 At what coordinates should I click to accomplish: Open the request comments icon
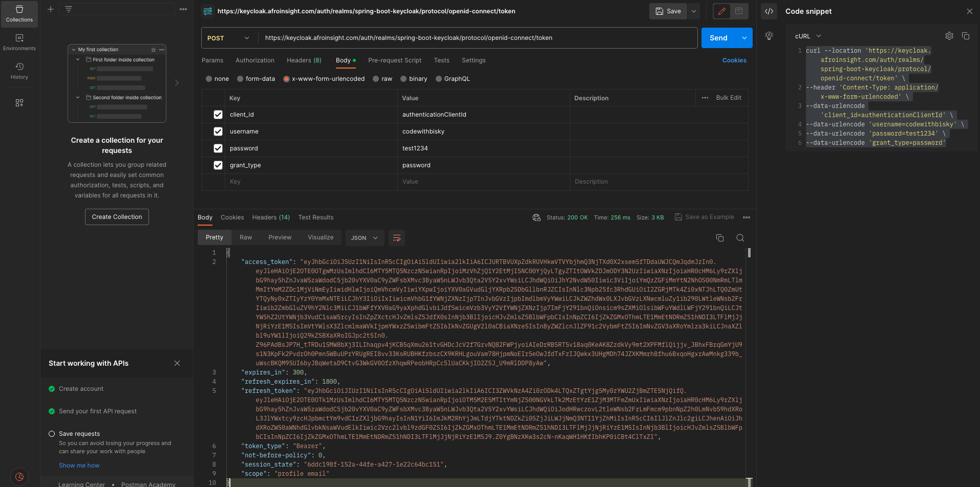tap(739, 11)
